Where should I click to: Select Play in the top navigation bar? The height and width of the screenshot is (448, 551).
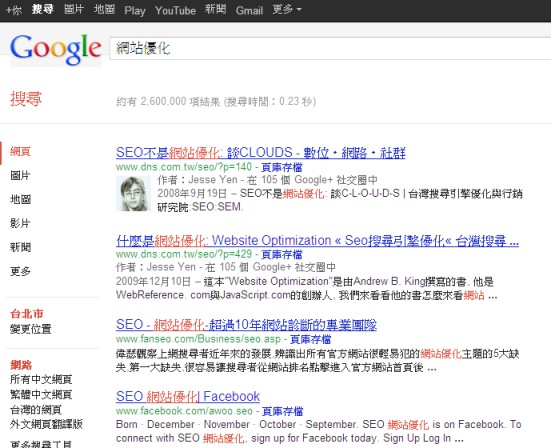click(x=135, y=11)
